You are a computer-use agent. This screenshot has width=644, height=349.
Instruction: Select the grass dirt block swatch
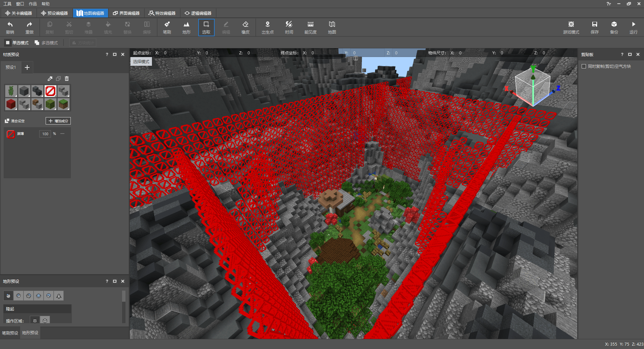click(63, 104)
